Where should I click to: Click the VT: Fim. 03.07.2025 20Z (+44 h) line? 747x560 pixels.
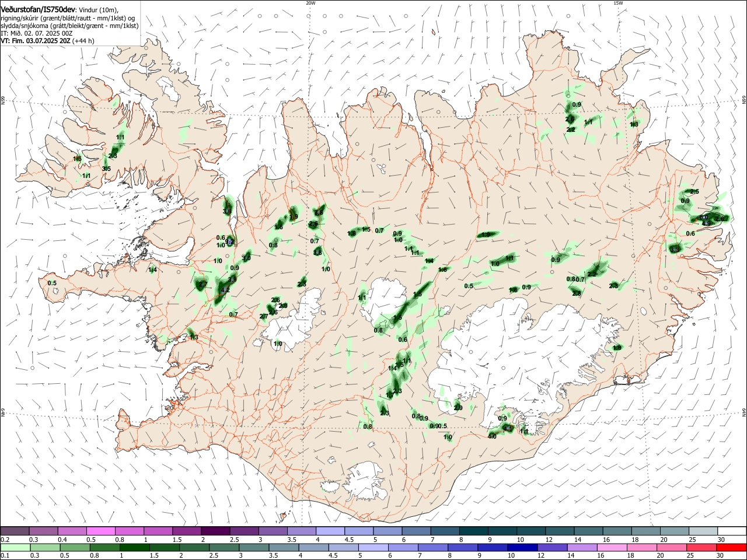[x=47, y=41]
